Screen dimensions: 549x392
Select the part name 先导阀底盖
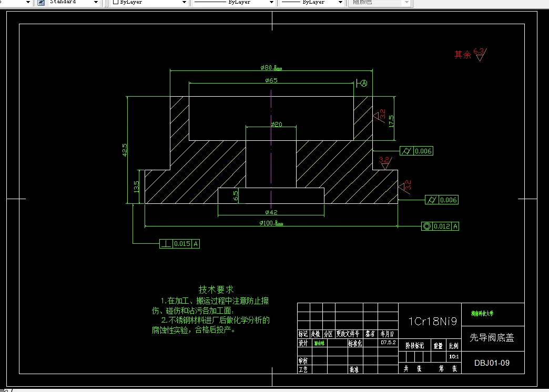coord(492,337)
